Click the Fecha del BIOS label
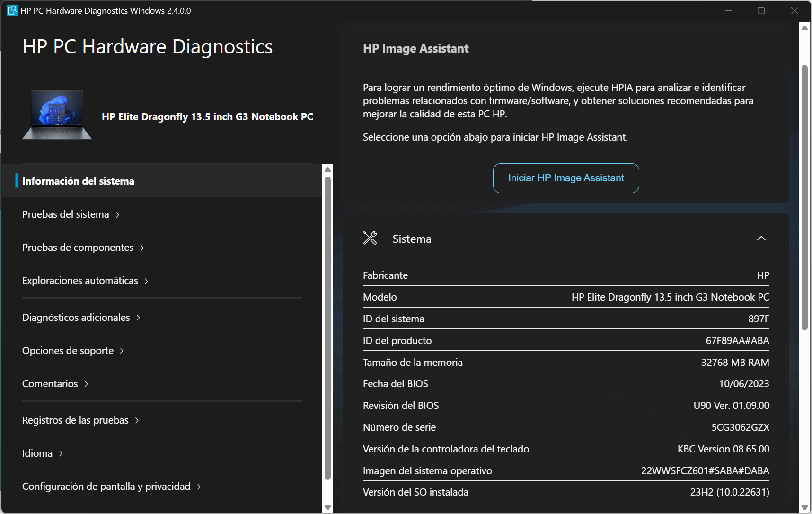Image resolution: width=812 pixels, height=514 pixels. 395,384
